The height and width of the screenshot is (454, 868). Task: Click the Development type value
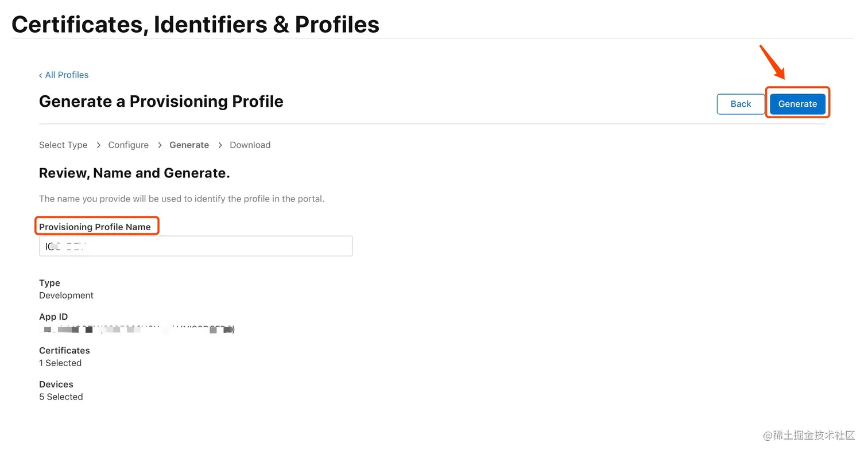[x=66, y=295]
